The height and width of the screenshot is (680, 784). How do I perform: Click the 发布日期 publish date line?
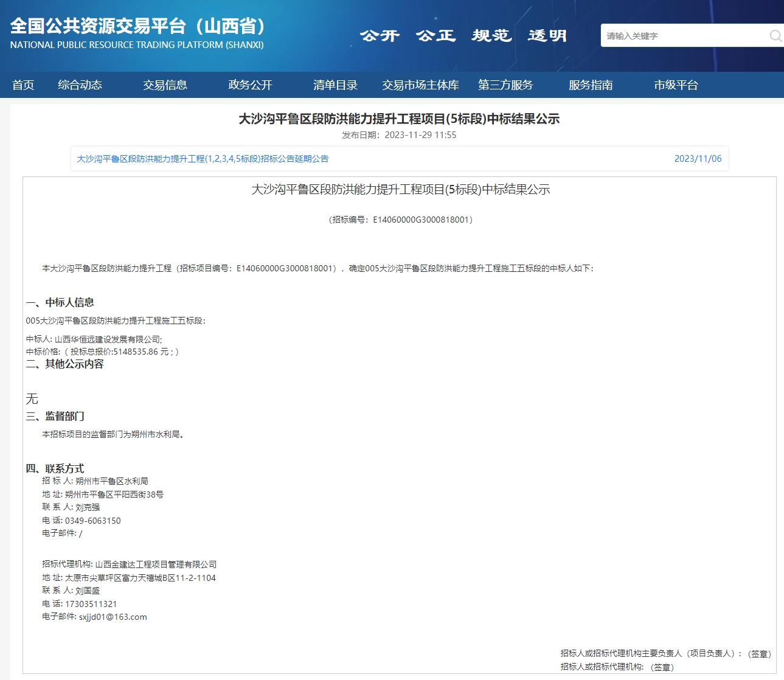[399, 135]
